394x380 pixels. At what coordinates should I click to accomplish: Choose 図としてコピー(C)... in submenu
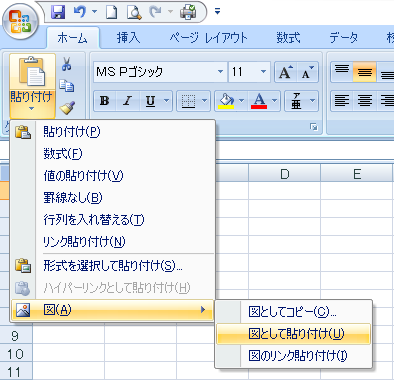[293, 312]
